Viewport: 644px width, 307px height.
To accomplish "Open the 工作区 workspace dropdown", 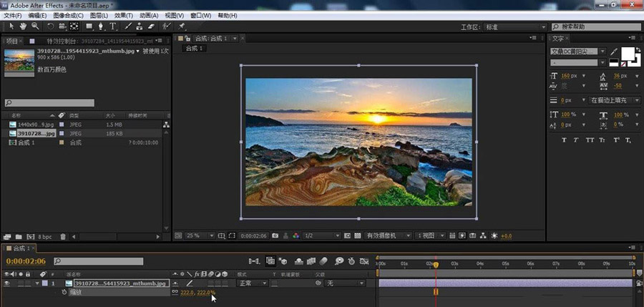I will (x=515, y=27).
